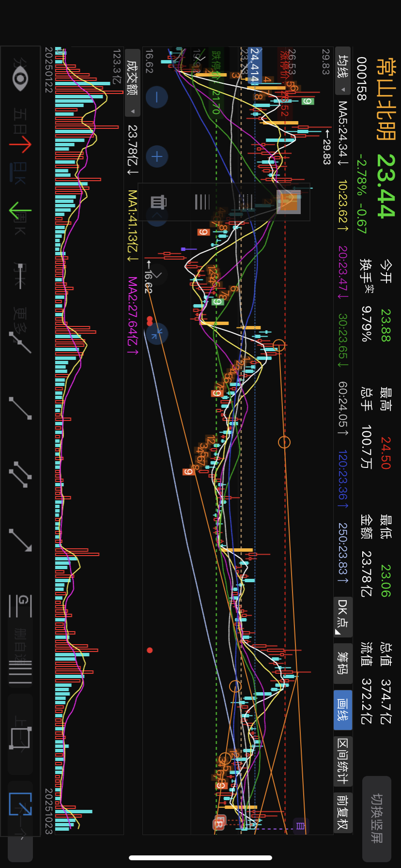Tap the blue collapse arrows chart button

tap(156, 334)
